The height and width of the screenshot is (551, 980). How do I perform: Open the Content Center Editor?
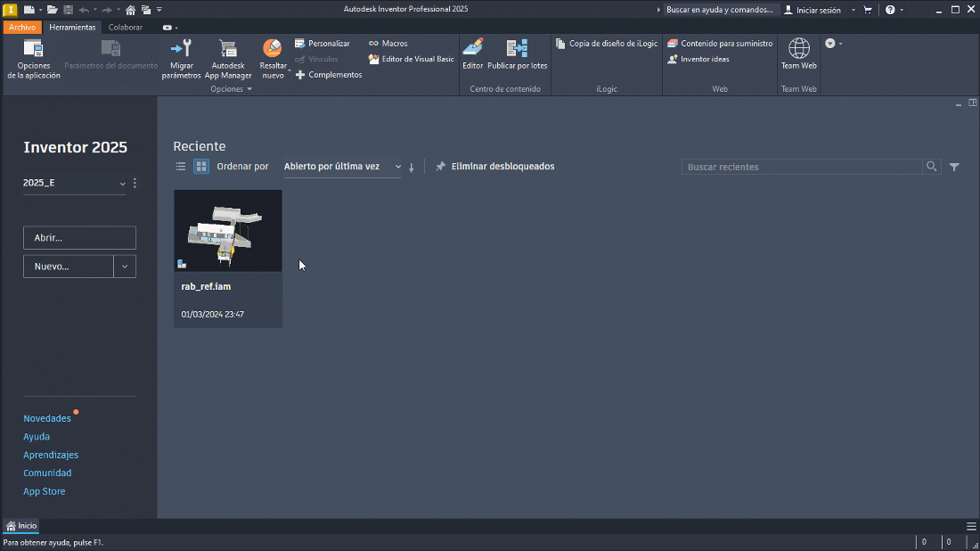click(472, 53)
